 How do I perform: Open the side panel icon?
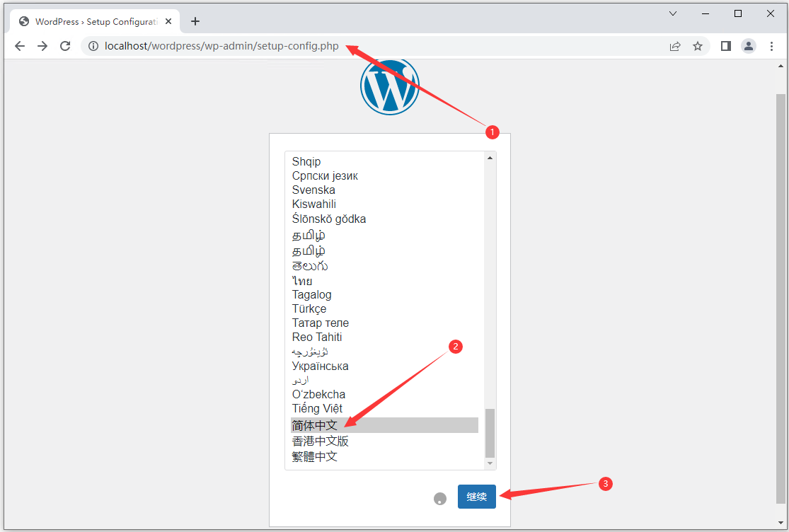click(x=725, y=46)
